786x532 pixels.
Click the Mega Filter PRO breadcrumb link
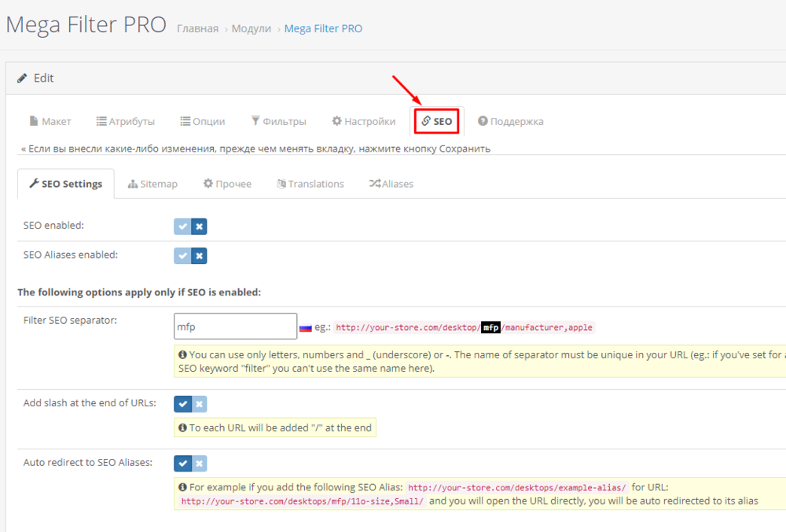coord(323,28)
